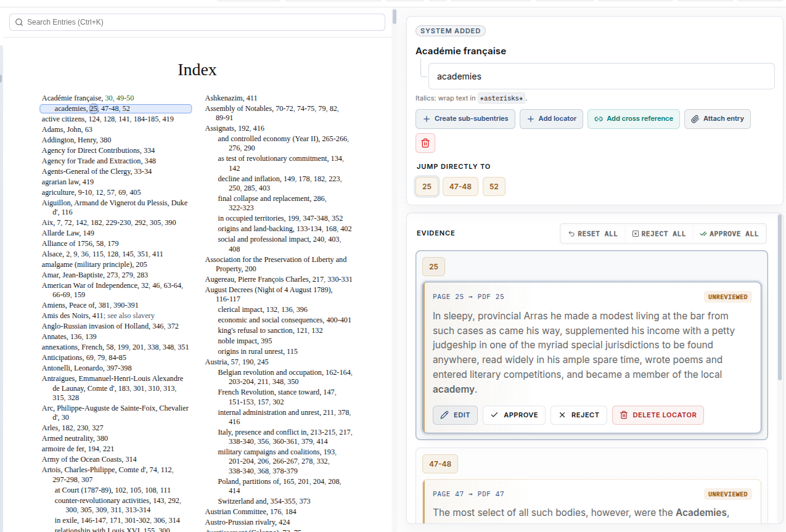
Task: Select the active citizens index entry
Action: point(108,119)
